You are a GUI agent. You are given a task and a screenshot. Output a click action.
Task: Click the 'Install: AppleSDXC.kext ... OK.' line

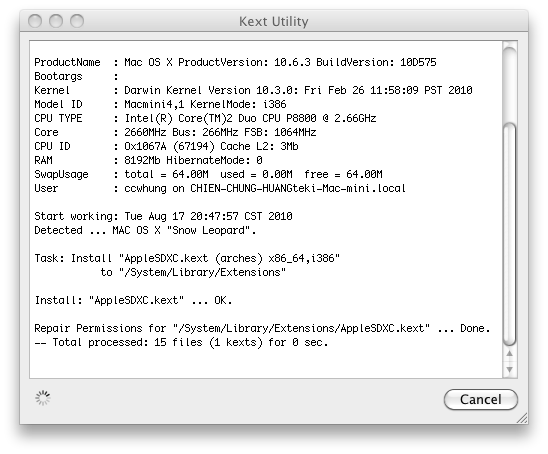(133, 300)
